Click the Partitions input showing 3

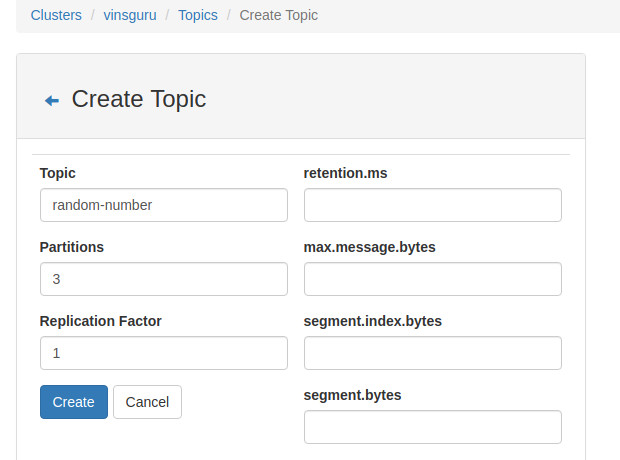coord(164,279)
